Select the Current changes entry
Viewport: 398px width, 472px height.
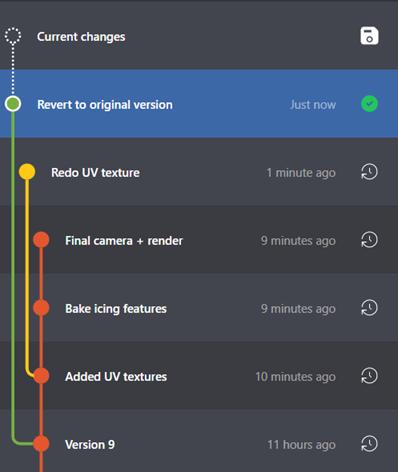pos(199,36)
